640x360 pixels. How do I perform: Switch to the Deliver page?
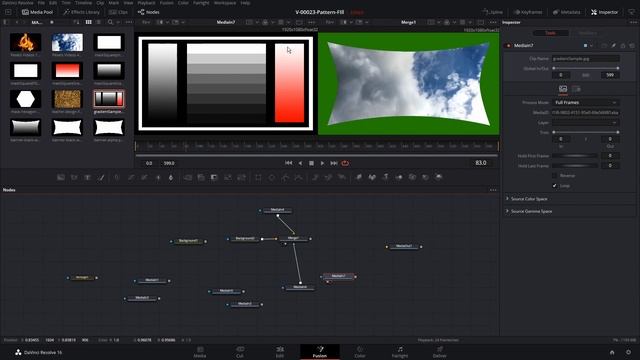point(440,352)
